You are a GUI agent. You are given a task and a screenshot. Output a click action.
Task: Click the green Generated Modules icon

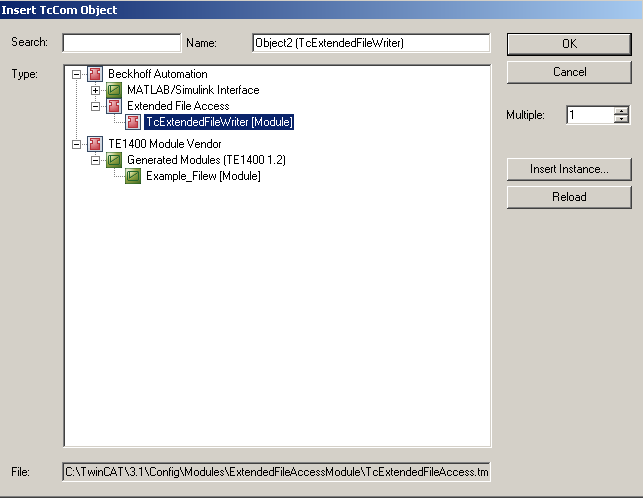coord(114,160)
